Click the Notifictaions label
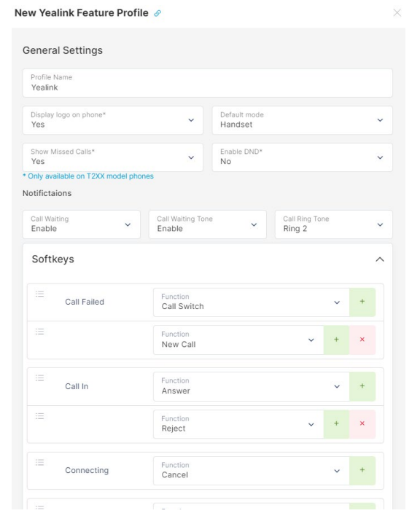Screen dimensions: 420x524 click(x=47, y=193)
